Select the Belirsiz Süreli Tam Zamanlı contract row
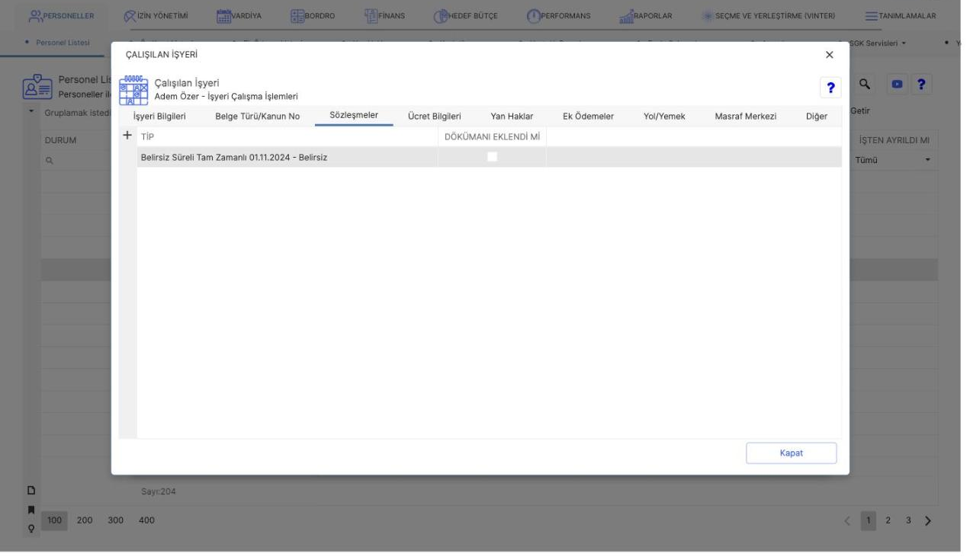 (x=489, y=157)
